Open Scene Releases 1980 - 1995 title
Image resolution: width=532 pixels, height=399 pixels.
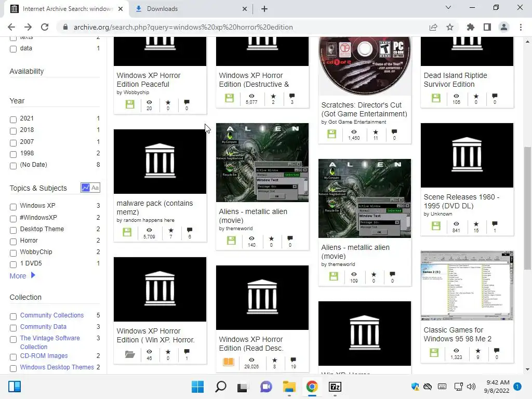tap(461, 201)
